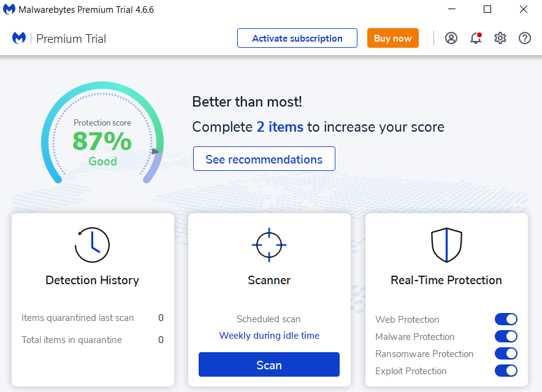542x392 pixels.
Task: Click the Malware Protection label
Action: point(415,337)
